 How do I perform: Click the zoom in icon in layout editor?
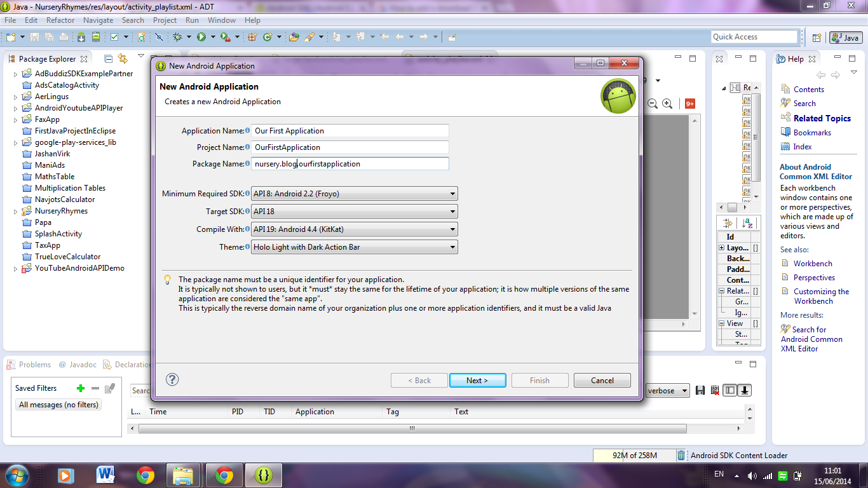[667, 104]
